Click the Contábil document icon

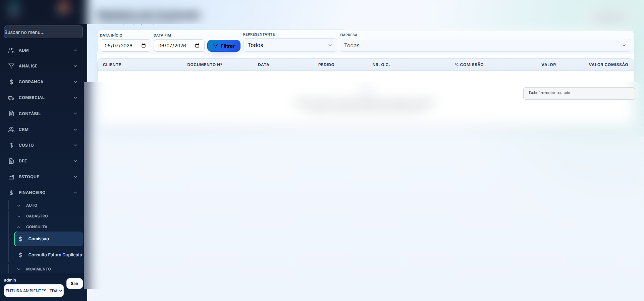(x=11, y=113)
